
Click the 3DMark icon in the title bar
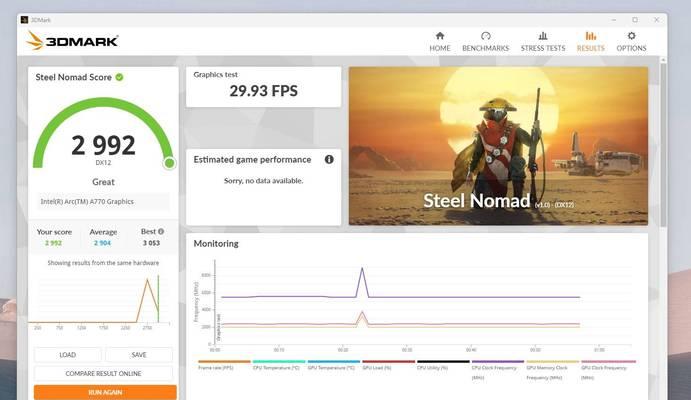point(25,20)
